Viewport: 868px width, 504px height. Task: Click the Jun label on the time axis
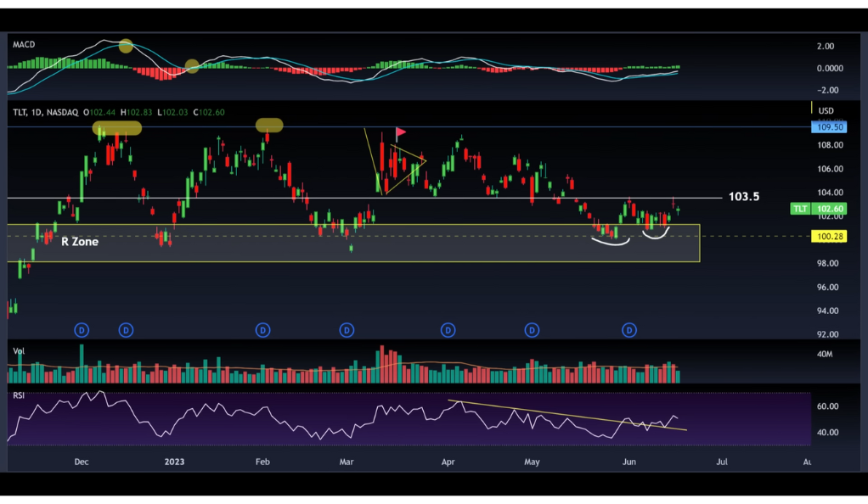pos(628,462)
